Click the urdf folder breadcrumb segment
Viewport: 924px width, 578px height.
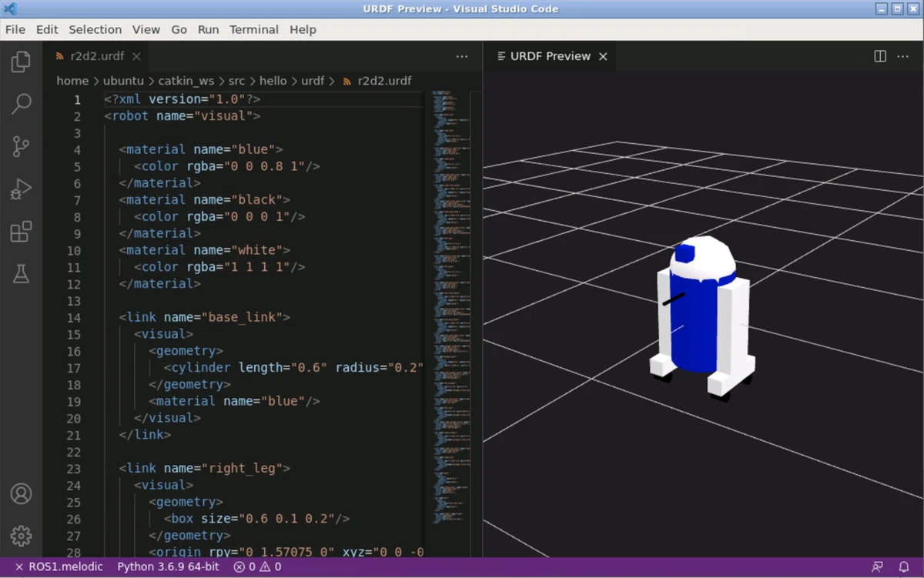(313, 81)
